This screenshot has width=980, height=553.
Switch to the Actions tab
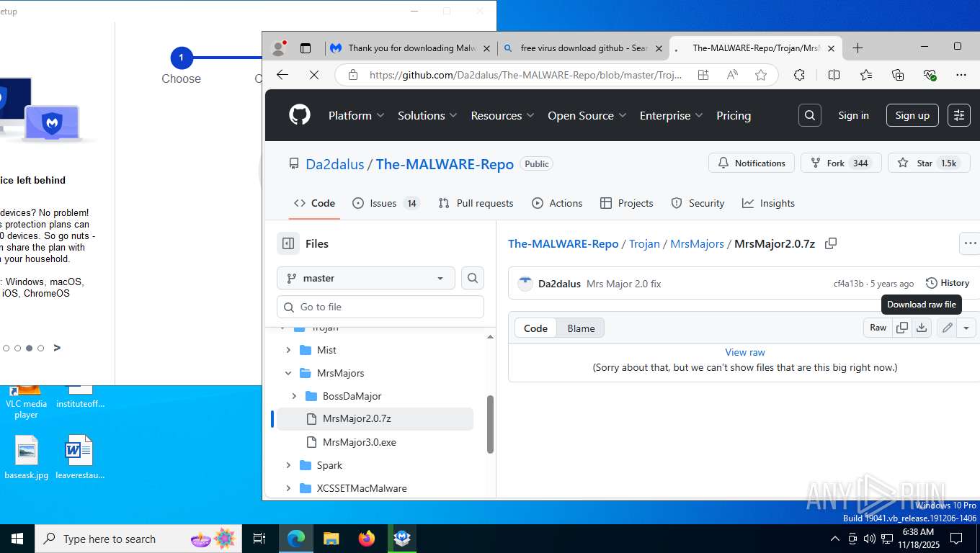(x=557, y=203)
